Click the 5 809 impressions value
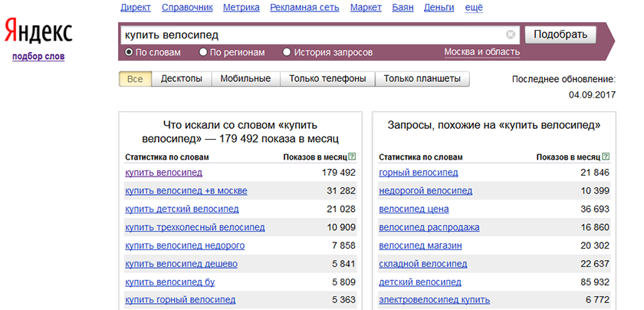 coord(343,282)
